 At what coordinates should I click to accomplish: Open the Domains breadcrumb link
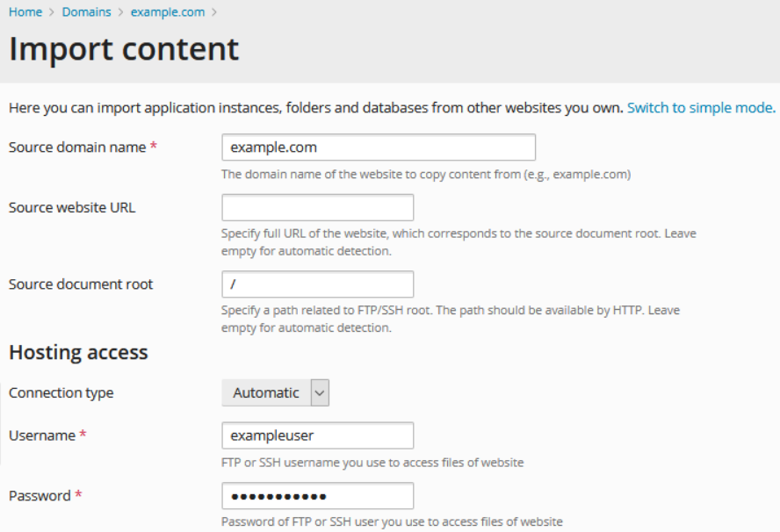tap(86, 12)
